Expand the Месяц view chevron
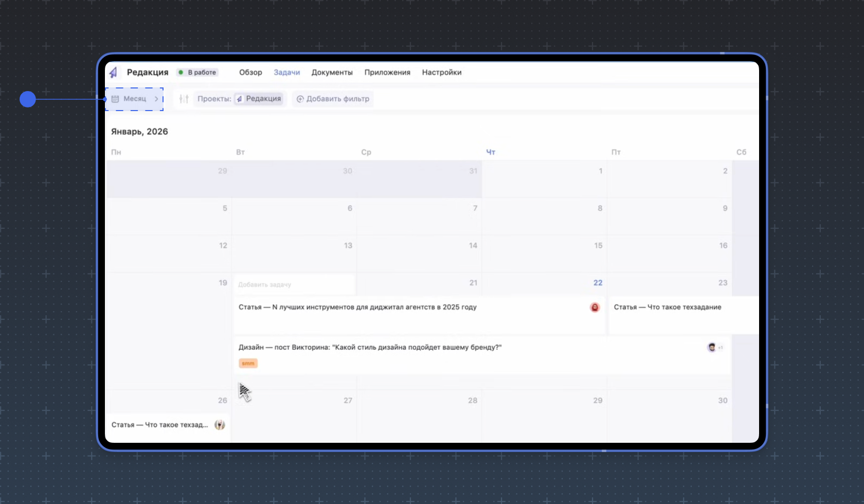 click(156, 99)
